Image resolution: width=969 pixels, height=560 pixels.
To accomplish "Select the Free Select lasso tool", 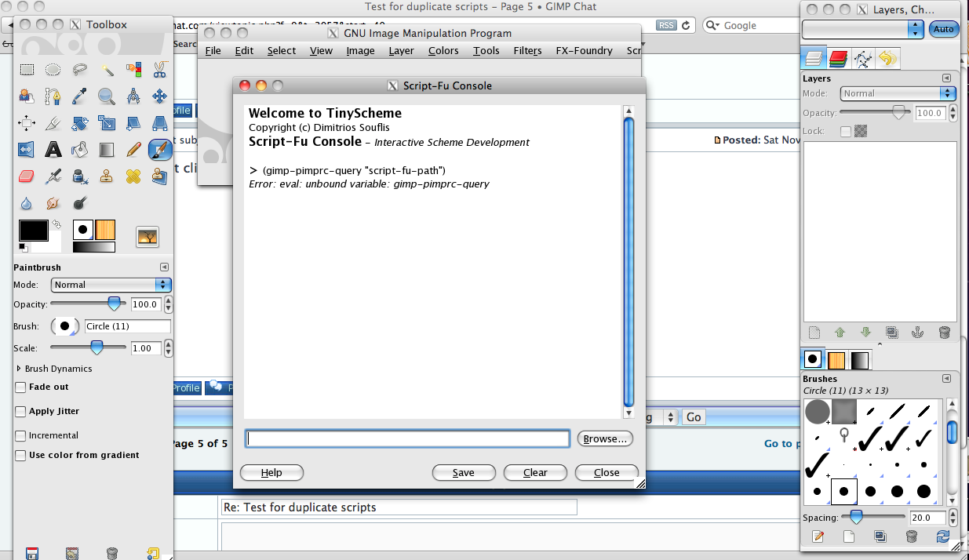I will click(x=80, y=70).
